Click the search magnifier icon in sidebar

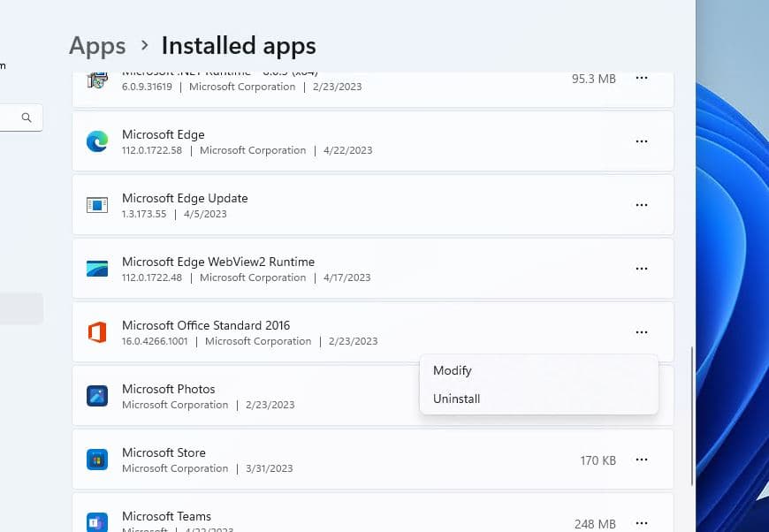click(x=27, y=118)
